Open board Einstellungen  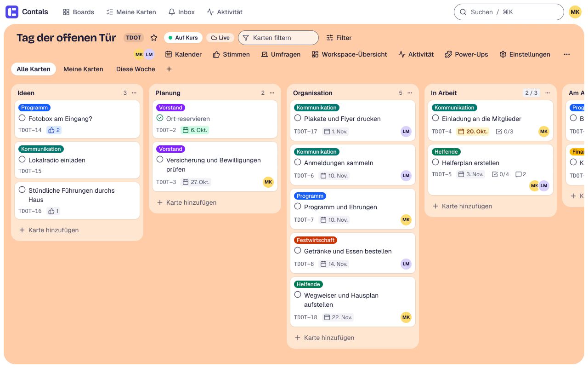point(525,54)
